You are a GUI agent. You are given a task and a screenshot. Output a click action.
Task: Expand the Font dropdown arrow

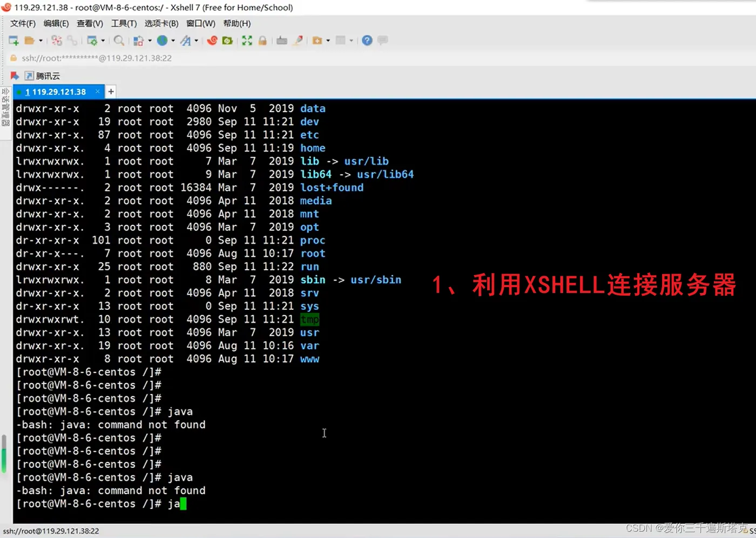pos(196,40)
